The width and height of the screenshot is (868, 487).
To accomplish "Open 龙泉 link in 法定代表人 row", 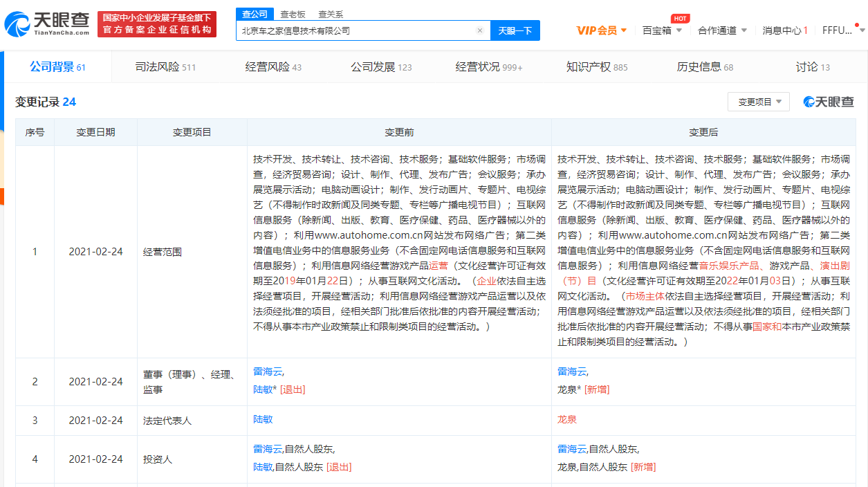I will click(567, 420).
